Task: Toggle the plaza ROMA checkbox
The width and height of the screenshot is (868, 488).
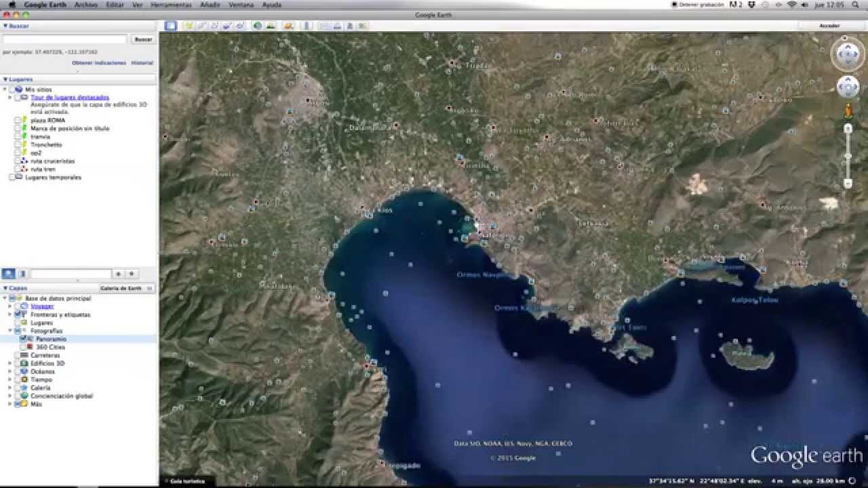Action: [18, 120]
